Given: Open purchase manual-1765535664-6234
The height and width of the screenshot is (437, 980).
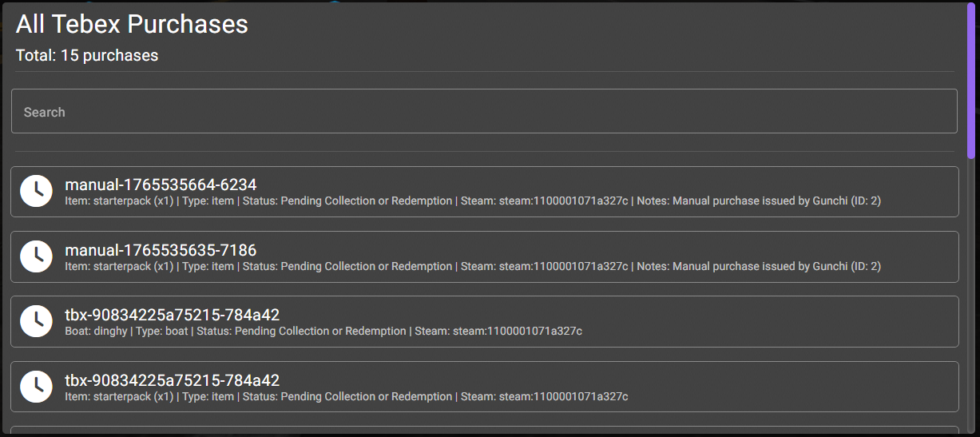Looking at the screenshot, I should pos(161,185).
